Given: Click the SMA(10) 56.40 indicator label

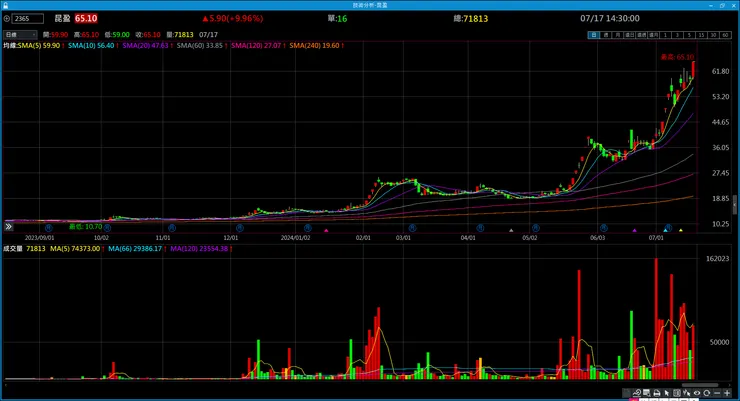Looking at the screenshot, I should point(91,46).
